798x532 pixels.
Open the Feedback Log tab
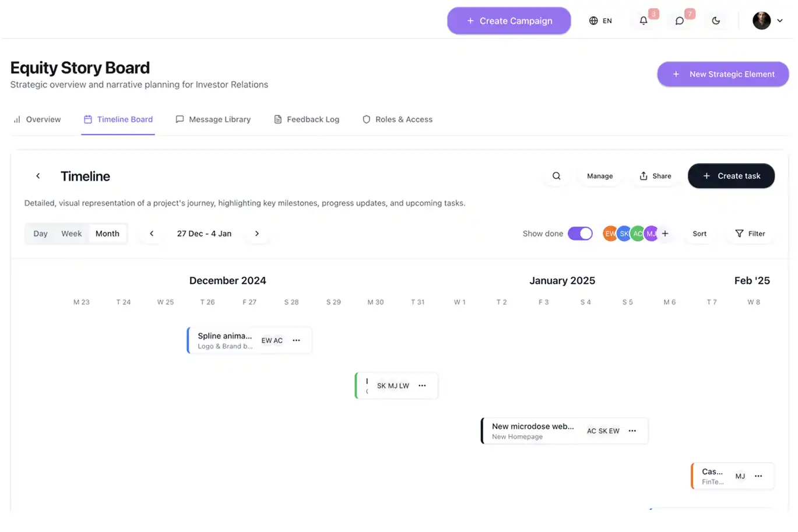307,119
